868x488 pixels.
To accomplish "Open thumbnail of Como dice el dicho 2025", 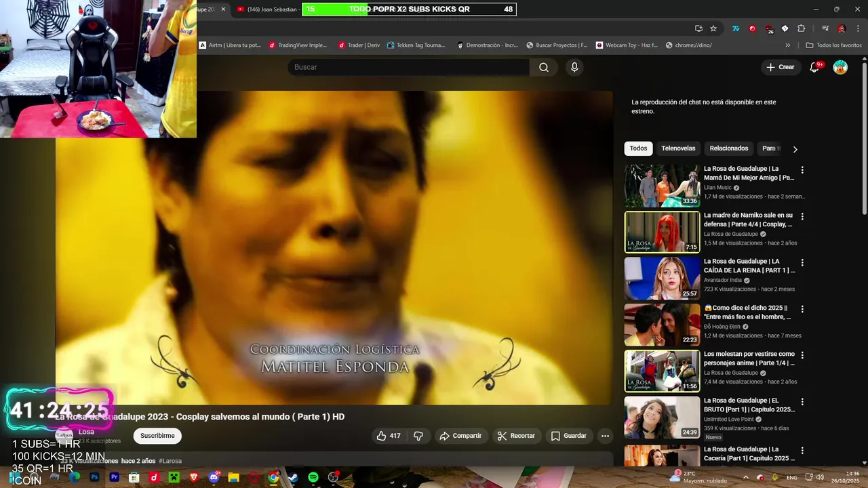I will [x=662, y=325].
